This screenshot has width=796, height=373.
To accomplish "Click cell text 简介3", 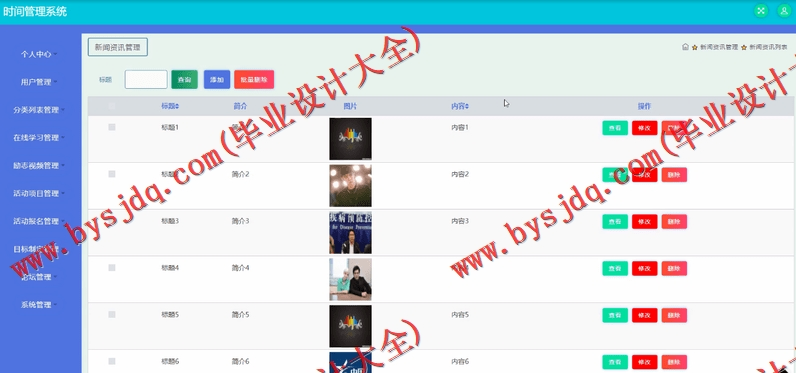I will point(241,221).
